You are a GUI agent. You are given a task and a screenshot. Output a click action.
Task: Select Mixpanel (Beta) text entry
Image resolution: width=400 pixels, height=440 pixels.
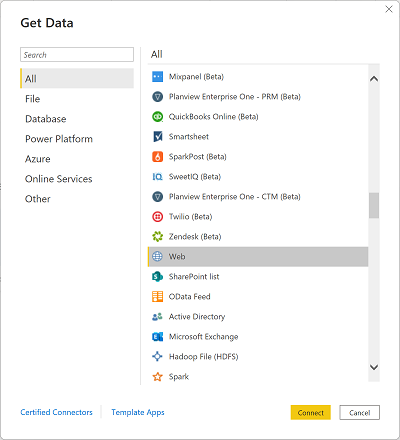[196, 77]
